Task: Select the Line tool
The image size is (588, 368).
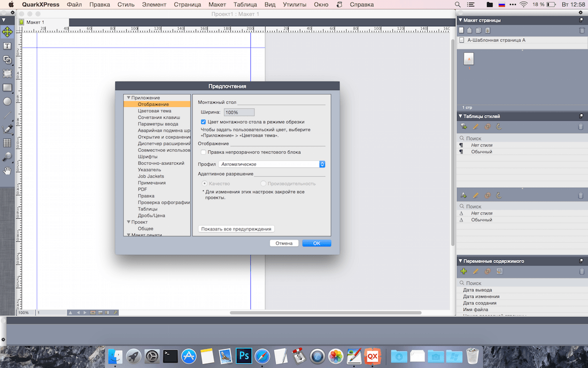Action: (x=7, y=115)
